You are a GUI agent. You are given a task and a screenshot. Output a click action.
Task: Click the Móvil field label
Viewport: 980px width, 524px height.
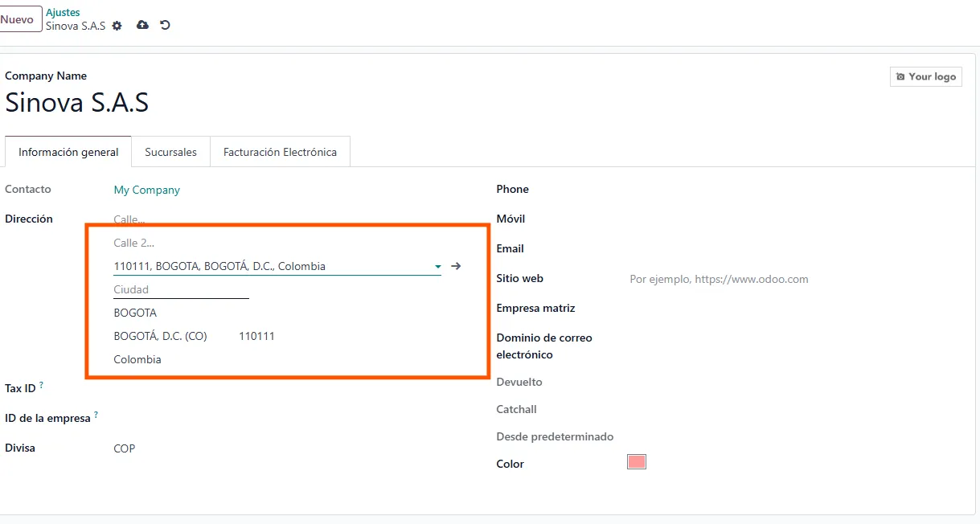click(x=511, y=219)
